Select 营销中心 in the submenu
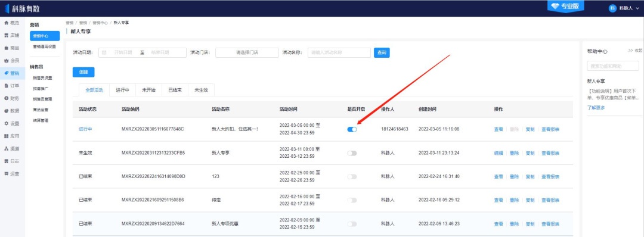This screenshot has height=237, width=644. point(45,36)
